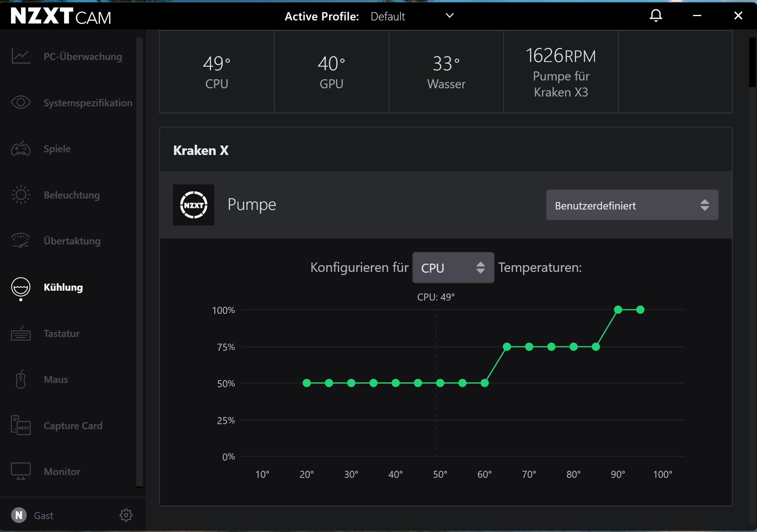Open the Kühlung cooling panel icon
Screen dimensions: 757x532
(21, 286)
